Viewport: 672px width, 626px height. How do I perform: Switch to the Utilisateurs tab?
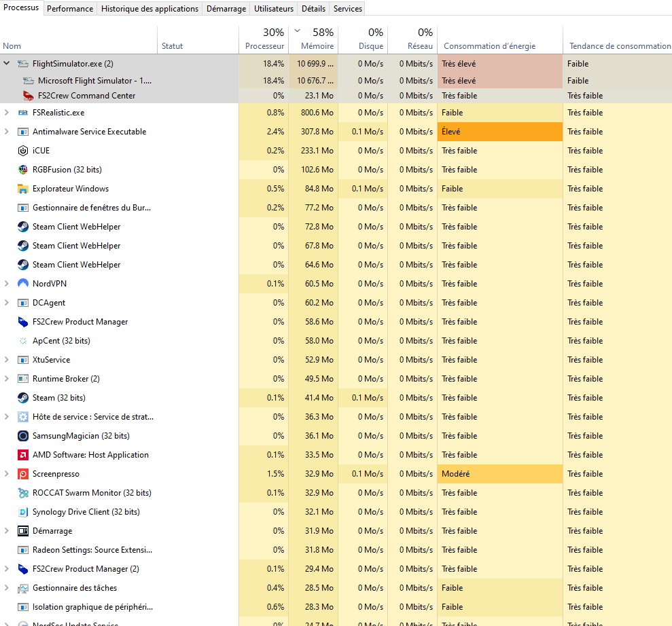274,9
